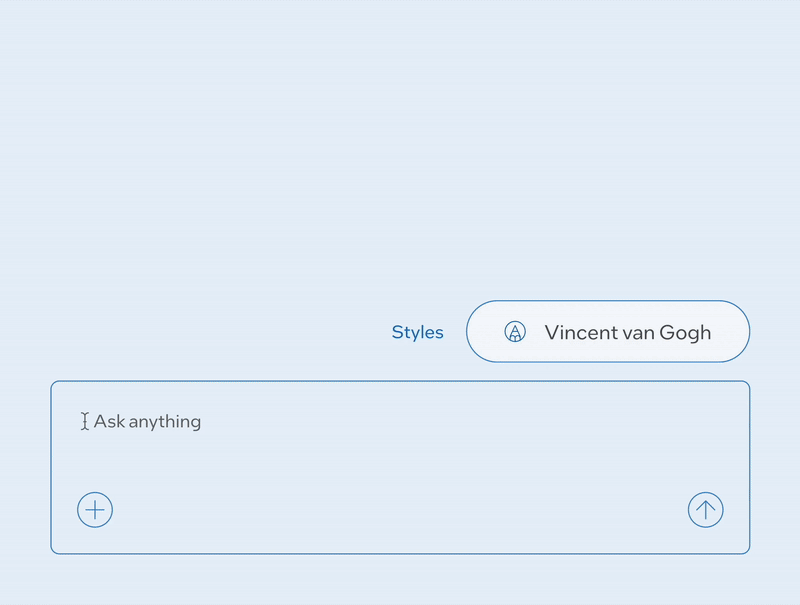Image resolution: width=800 pixels, height=605 pixels.
Task: Click the pencil icon in the style pill
Action: coord(515,332)
